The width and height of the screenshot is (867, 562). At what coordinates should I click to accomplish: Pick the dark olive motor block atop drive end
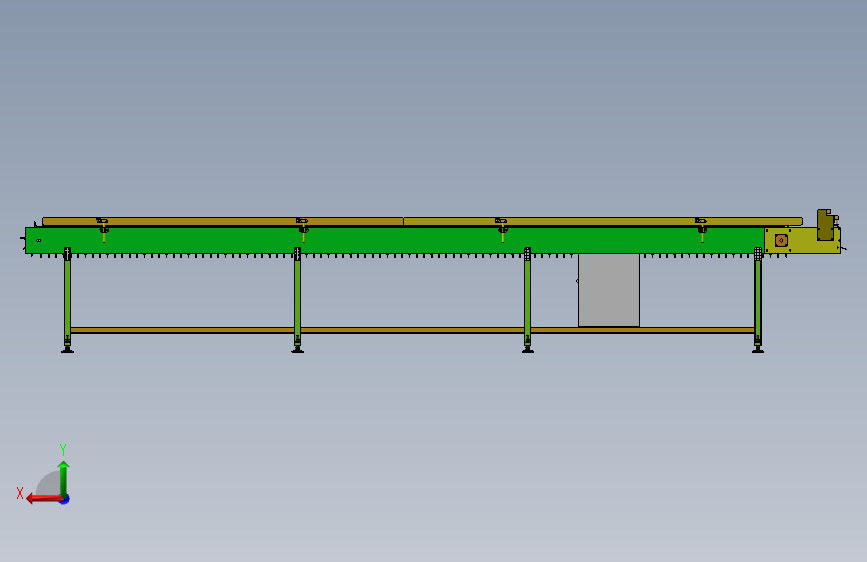(x=825, y=225)
